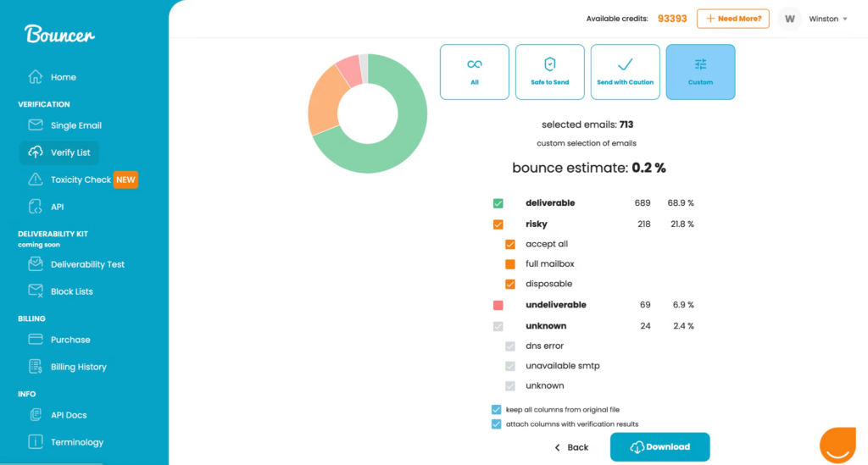Image resolution: width=868 pixels, height=465 pixels.
Task: Toggle the unknown sub-item checkbox
Action: 510,385
